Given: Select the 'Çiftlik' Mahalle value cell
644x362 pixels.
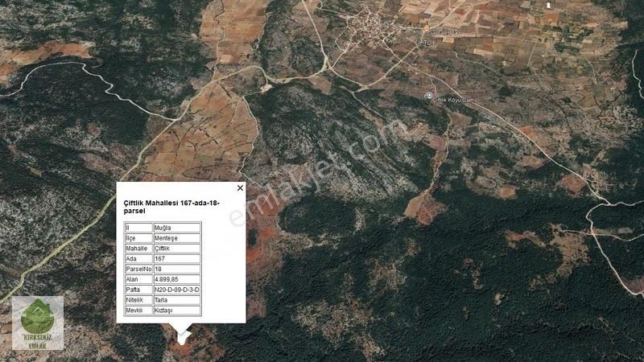Looking at the screenshot, I should pyautogui.click(x=177, y=249).
